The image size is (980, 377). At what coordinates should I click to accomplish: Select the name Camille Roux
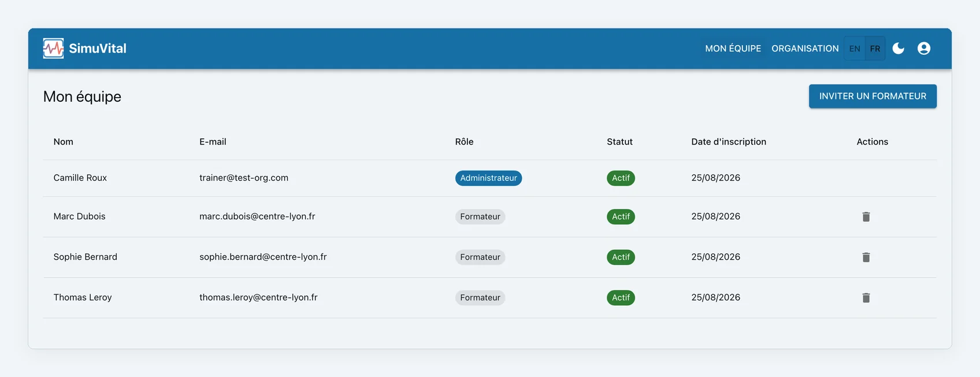click(x=80, y=178)
